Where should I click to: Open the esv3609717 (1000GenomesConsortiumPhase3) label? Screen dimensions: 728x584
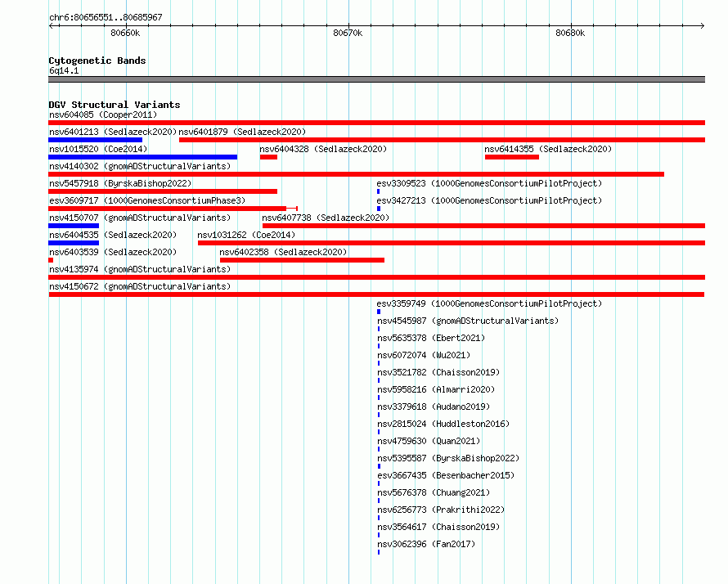tap(147, 200)
